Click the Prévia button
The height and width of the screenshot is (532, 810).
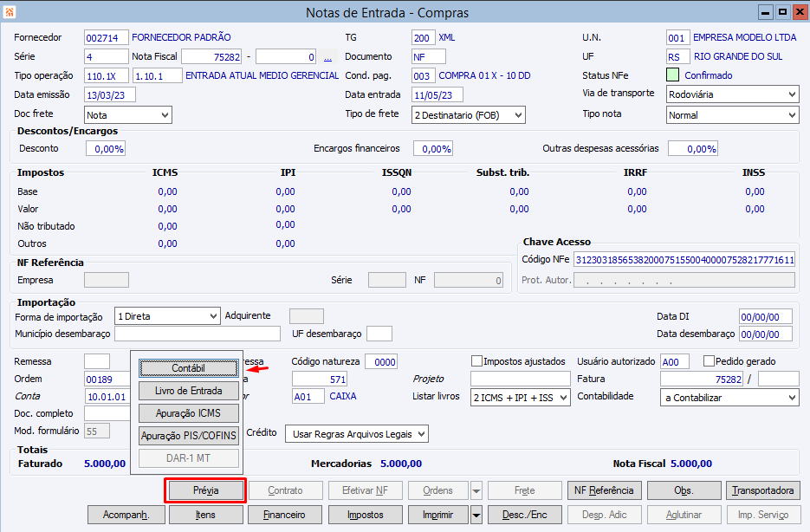coord(205,490)
